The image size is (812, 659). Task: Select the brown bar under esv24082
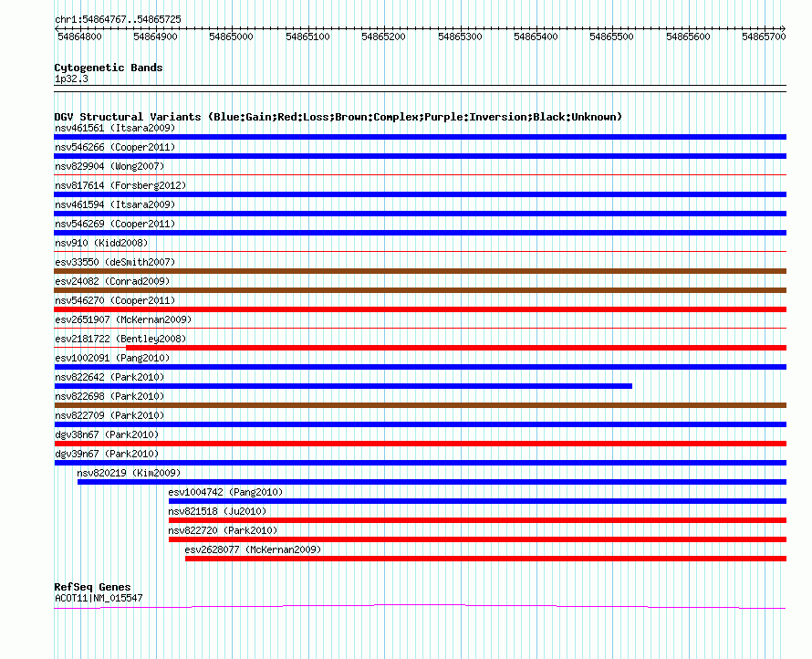click(420, 290)
